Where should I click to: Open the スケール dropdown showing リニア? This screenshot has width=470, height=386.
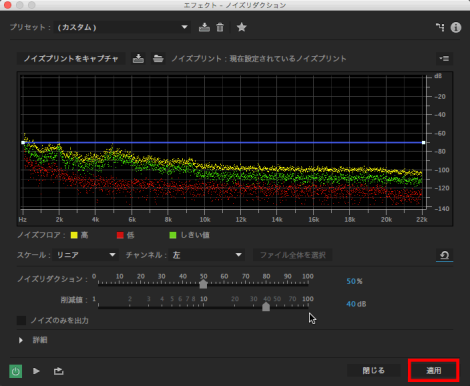[x=86, y=255]
